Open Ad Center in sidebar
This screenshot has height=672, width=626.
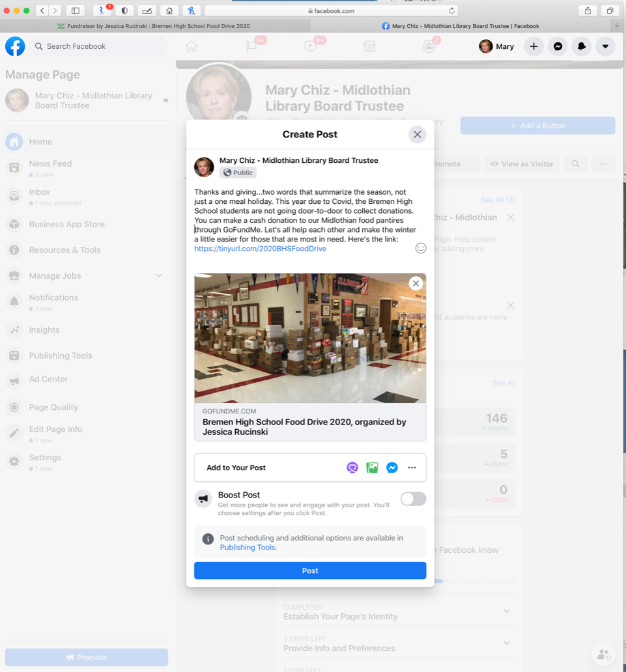point(87,379)
